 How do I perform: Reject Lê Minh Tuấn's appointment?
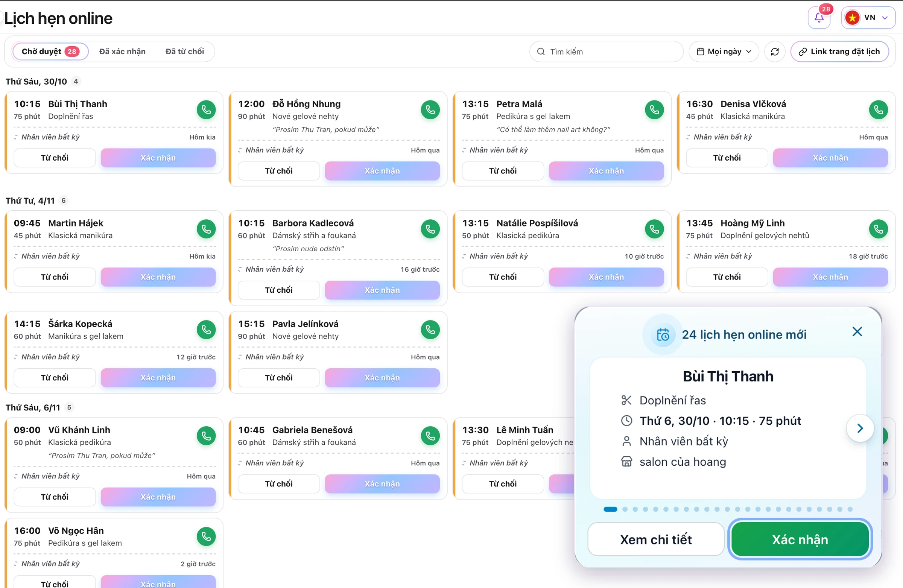point(503,484)
